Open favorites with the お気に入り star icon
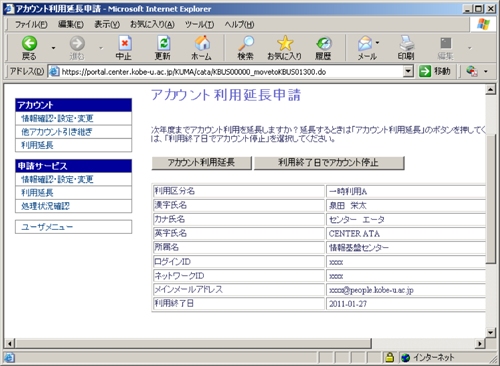The width and height of the screenshot is (500, 366). [285, 43]
